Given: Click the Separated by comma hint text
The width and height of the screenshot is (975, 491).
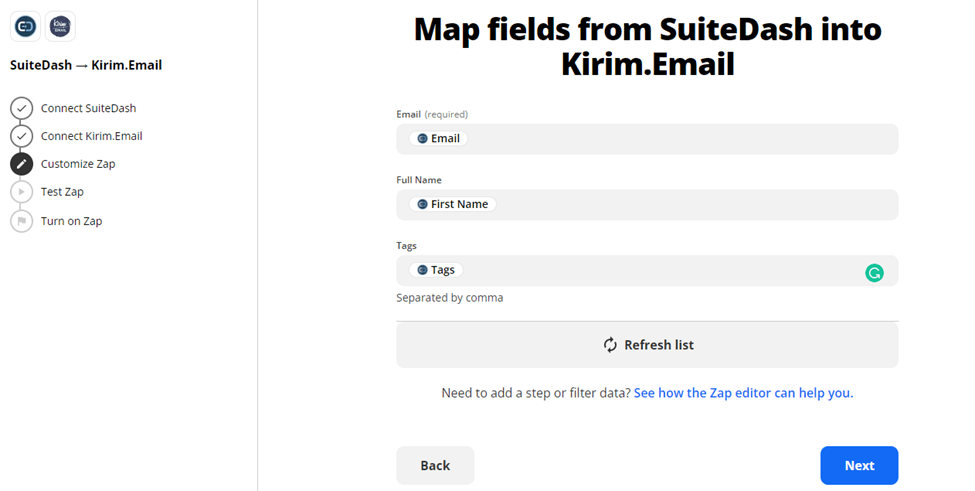Looking at the screenshot, I should point(450,298).
